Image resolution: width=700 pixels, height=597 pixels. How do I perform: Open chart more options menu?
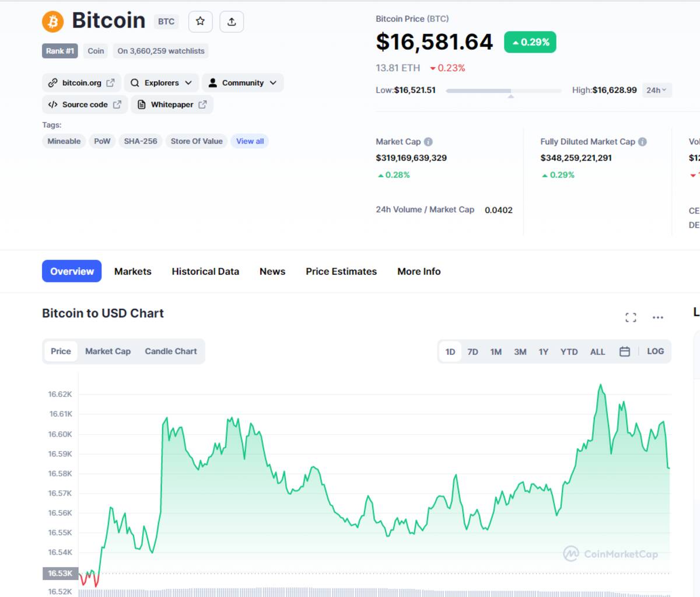(x=658, y=317)
